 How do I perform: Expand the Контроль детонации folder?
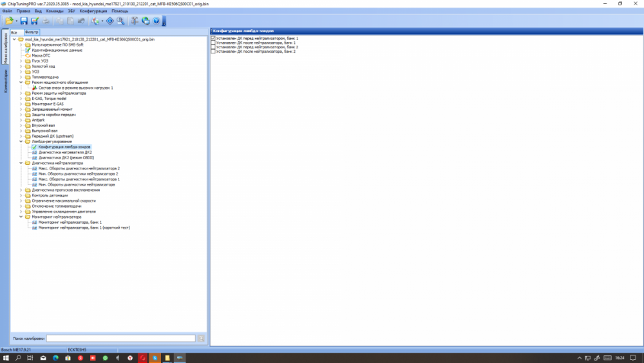coord(21,195)
